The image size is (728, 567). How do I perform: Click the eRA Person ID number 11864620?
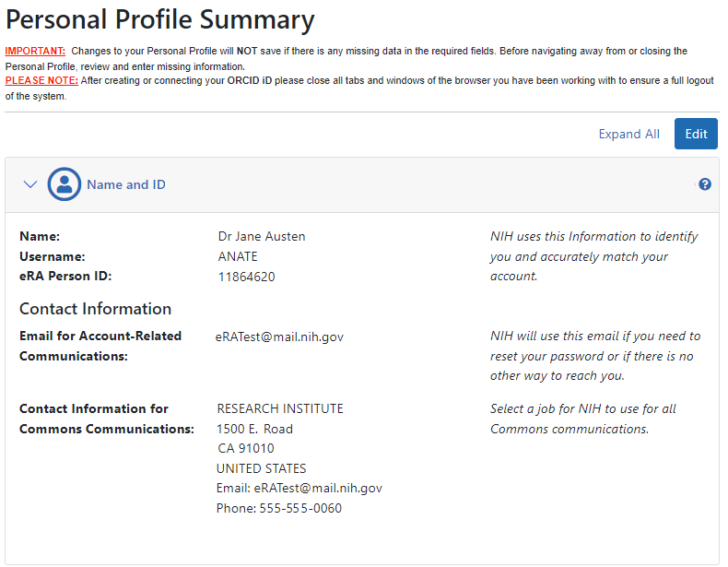tap(246, 277)
